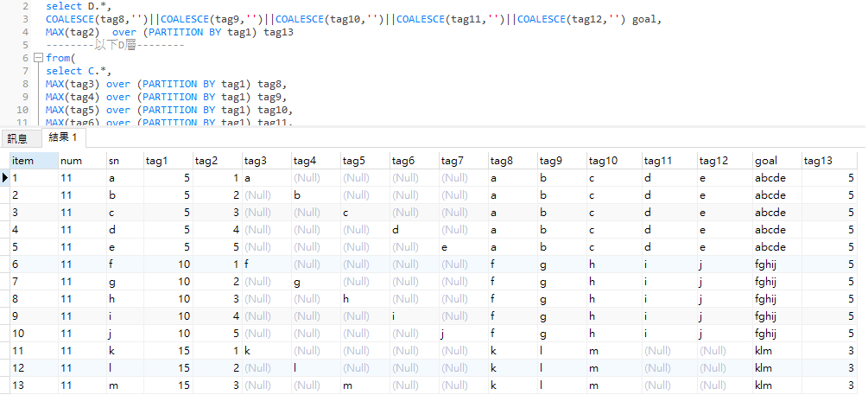Select the tag11 column header
868x395 pixels.
click(x=669, y=161)
